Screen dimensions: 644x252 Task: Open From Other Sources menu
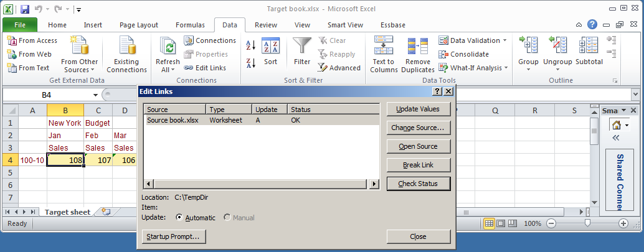(x=79, y=54)
